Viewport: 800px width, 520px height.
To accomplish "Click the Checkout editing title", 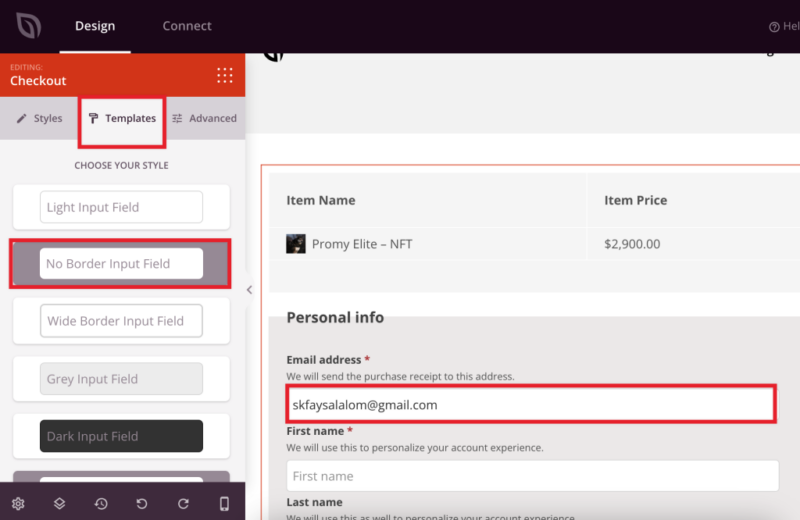I will coord(38,81).
